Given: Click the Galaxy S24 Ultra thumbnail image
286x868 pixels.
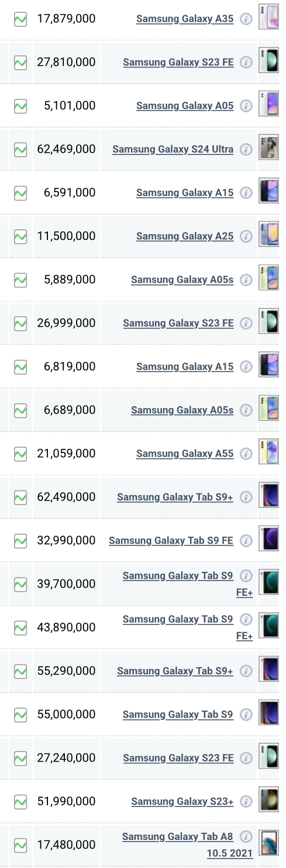Looking at the screenshot, I should [x=268, y=149].
